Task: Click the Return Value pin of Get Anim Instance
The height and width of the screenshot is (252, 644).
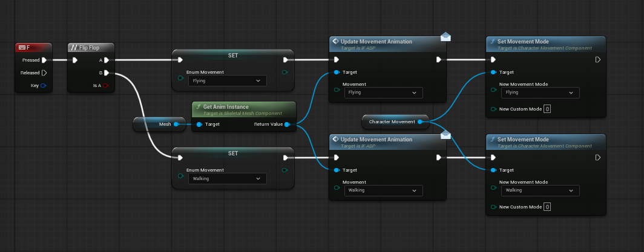Action: coord(287,124)
